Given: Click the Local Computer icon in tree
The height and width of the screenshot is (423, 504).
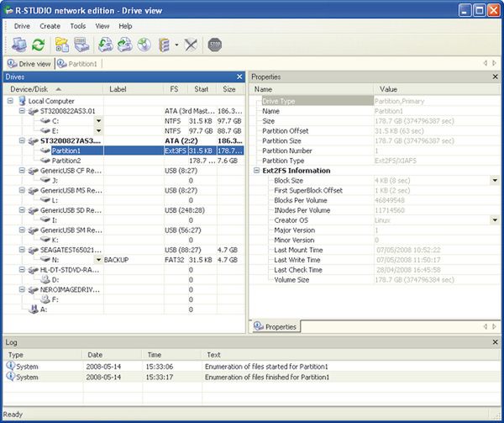Looking at the screenshot, I should (x=22, y=101).
